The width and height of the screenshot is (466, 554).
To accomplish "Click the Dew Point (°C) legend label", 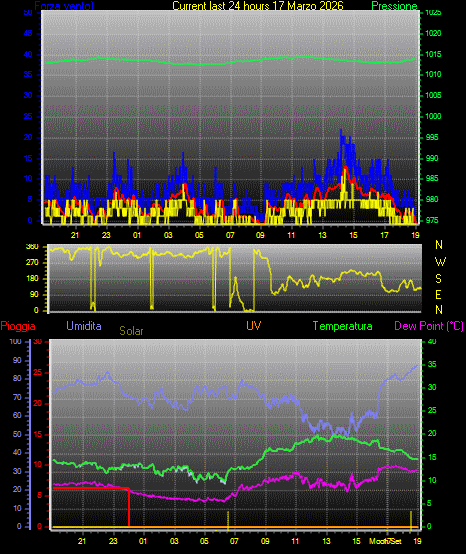I will click(x=429, y=326).
